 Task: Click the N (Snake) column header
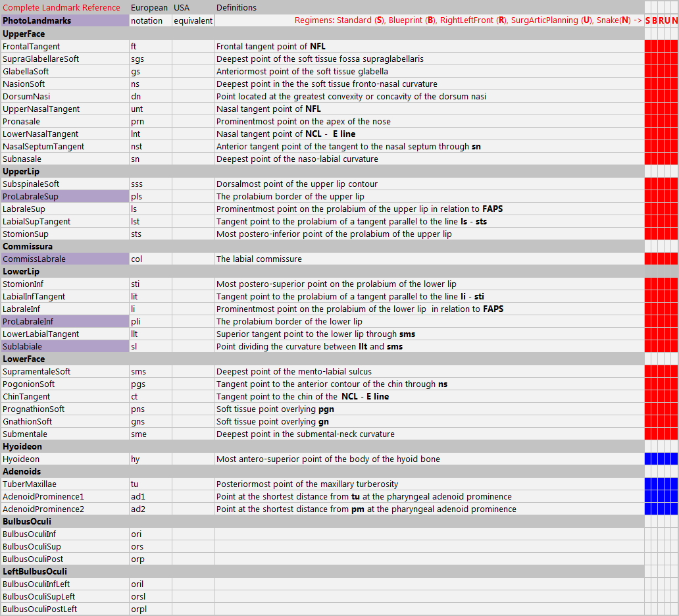point(674,20)
